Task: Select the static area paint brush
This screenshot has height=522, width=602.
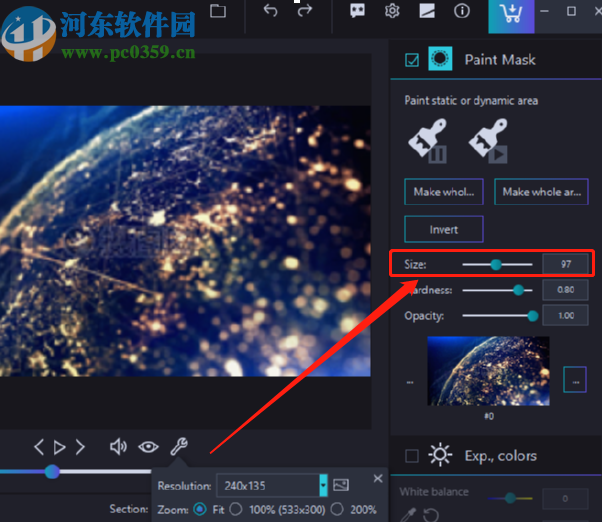Action: click(x=428, y=141)
